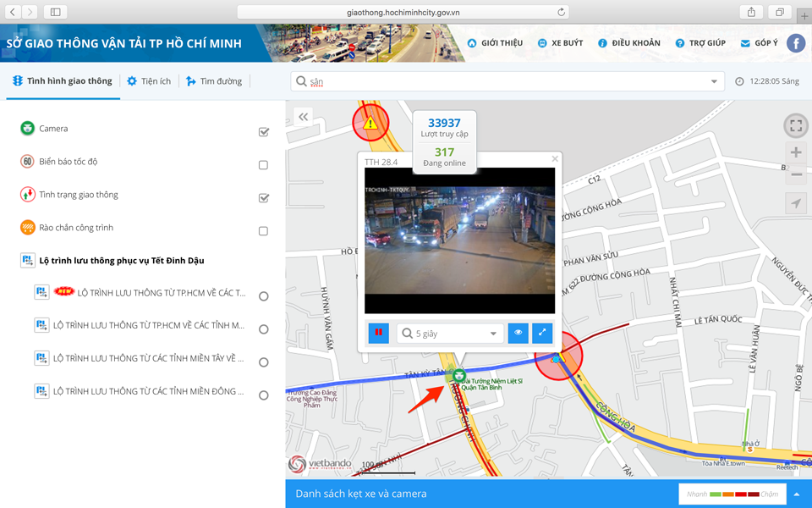The height and width of the screenshot is (508, 812).
Task: Click the blue eye view button
Action: click(x=518, y=333)
